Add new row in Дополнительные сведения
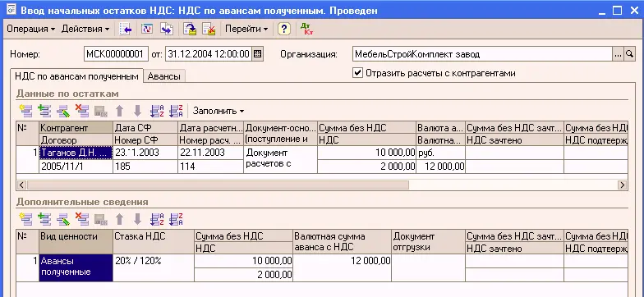Image resolution: width=644 pixels, height=297 pixels. [x=25, y=219]
